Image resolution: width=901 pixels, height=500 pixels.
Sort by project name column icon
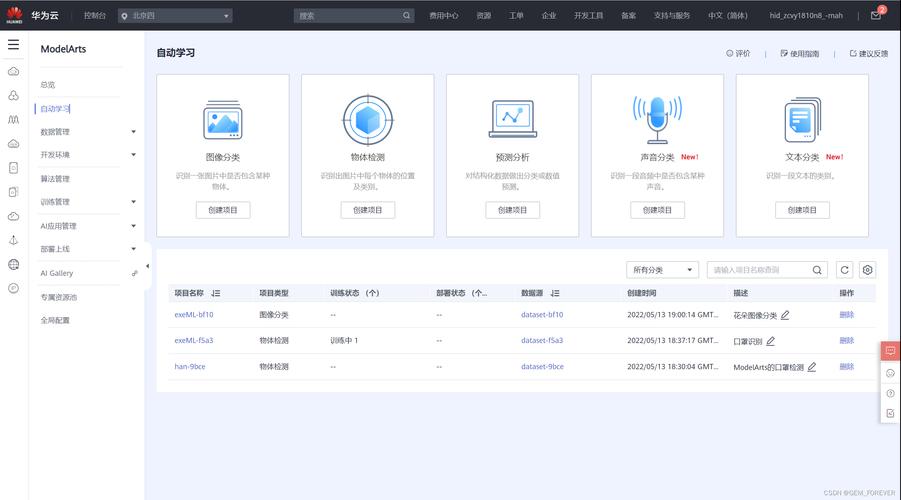215,293
